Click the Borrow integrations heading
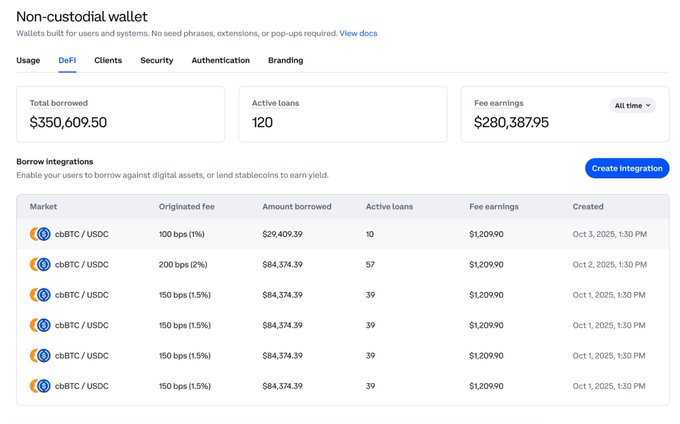Screen dimensions: 680x424 55,162
